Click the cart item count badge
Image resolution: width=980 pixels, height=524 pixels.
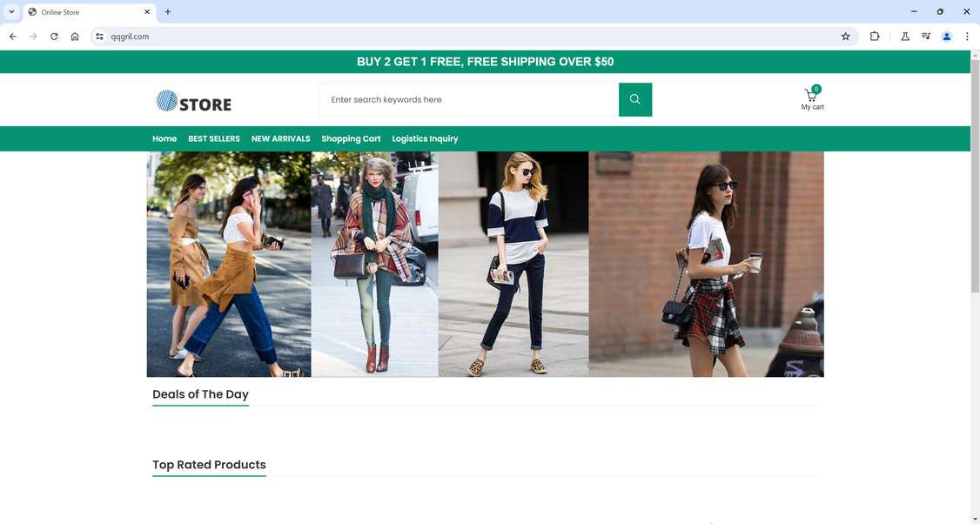click(x=816, y=89)
